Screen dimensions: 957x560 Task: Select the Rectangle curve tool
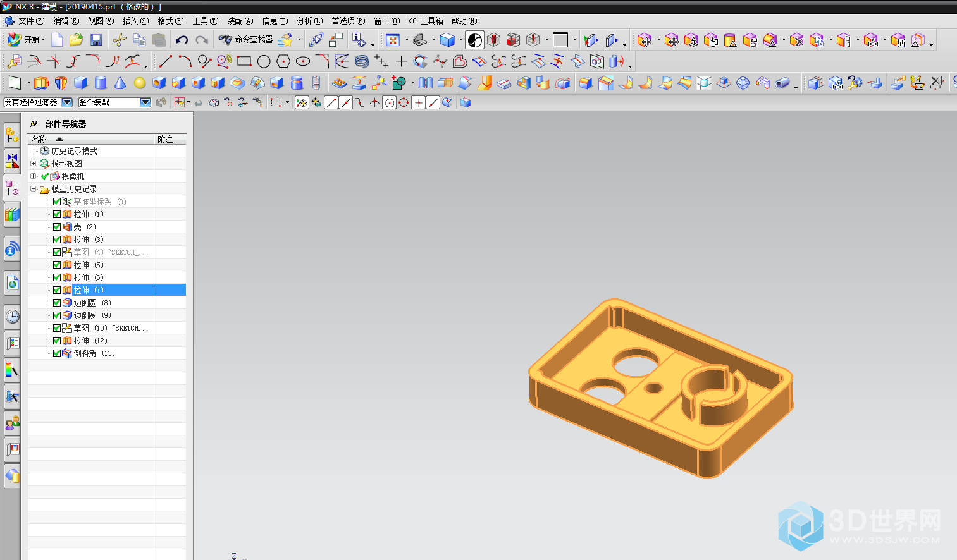coord(244,61)
